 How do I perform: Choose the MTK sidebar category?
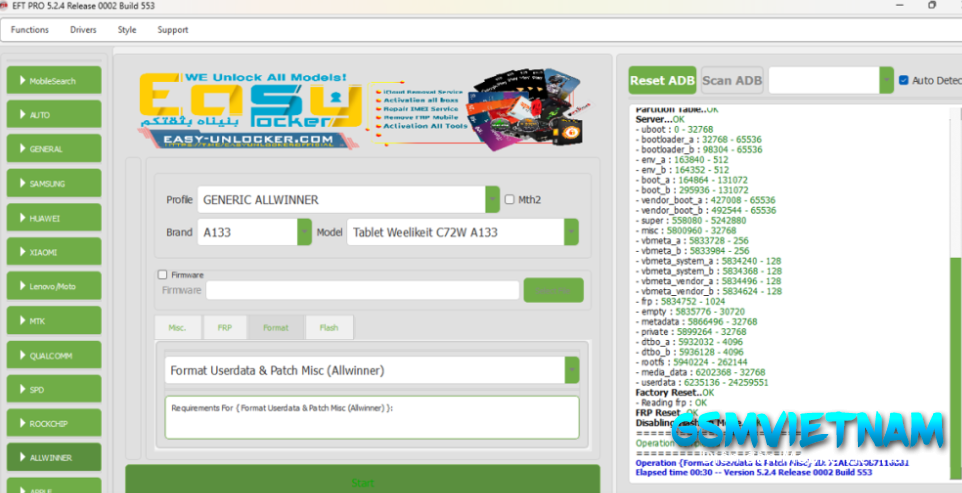tap(54, 320)
